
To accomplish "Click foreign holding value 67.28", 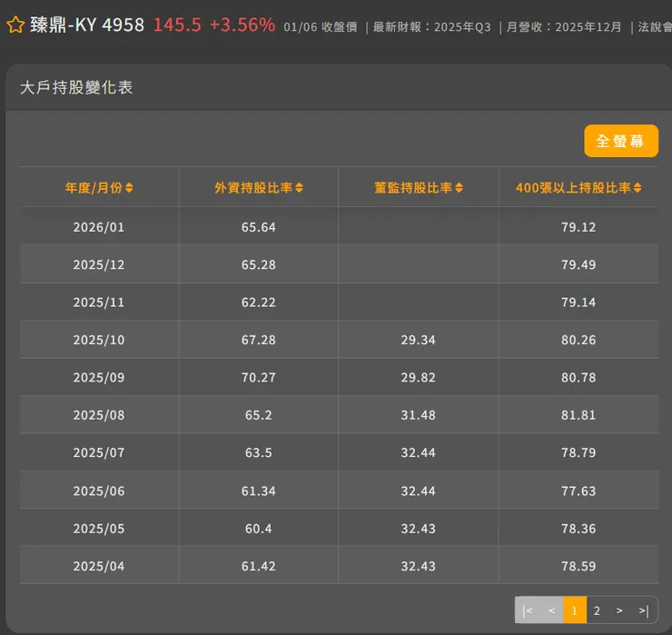I will click(x=259, y=340).
